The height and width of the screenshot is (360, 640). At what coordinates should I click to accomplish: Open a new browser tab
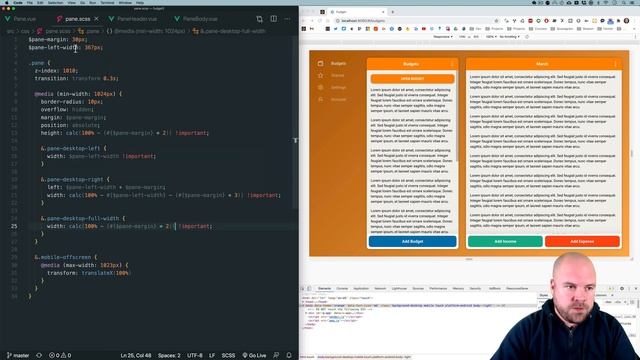393,12
